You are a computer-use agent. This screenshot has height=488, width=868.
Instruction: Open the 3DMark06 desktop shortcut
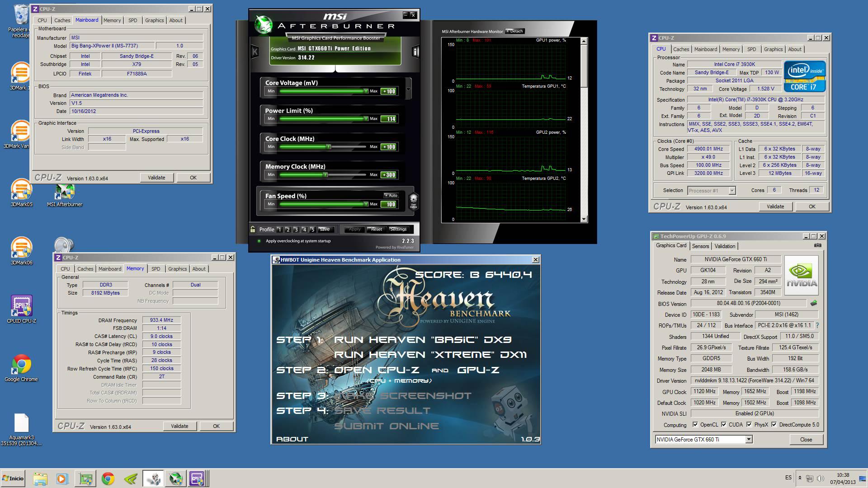(x=21, y=251)
